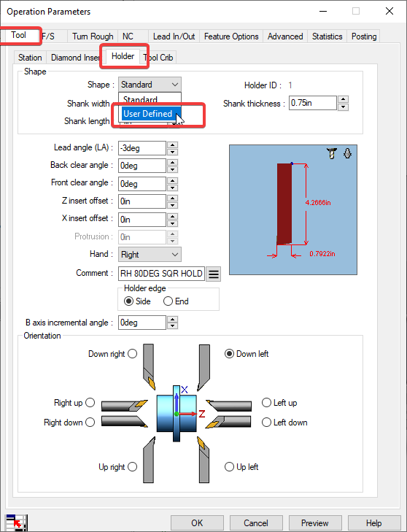Click the tool view icon in preview
Image resolution: width=407 pixels, height=532 pixels.
332,153
